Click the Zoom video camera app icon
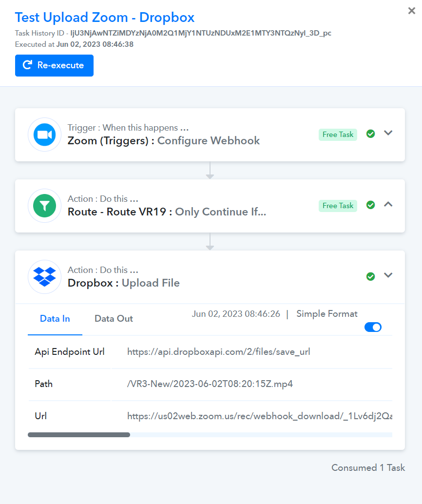The width and height of the screenshot is (422, 504). point(45,135)
